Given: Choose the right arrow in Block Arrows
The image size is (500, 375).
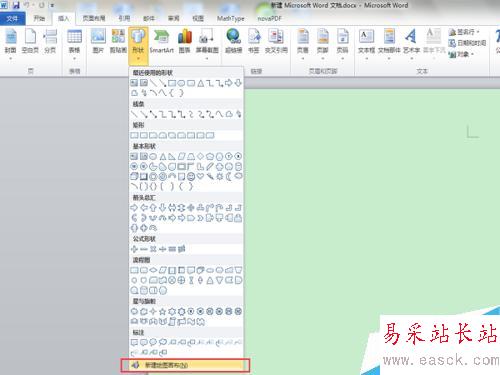Looking at the screenshot, I should click(x=134, y=208).
